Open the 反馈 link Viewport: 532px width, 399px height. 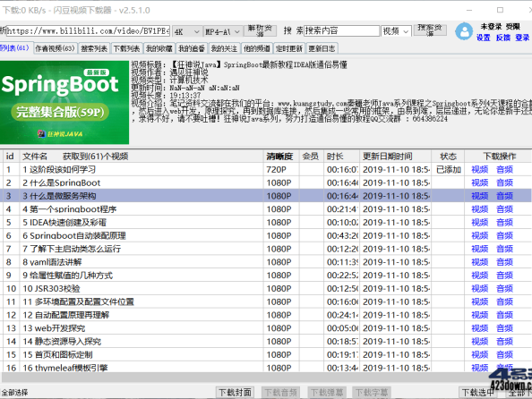(502, 38)
